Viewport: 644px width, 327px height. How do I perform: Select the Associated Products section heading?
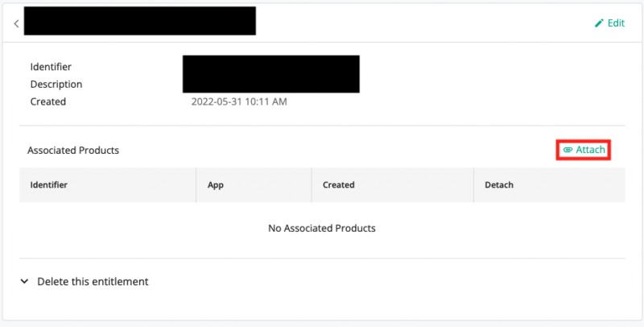click(73, 150)
